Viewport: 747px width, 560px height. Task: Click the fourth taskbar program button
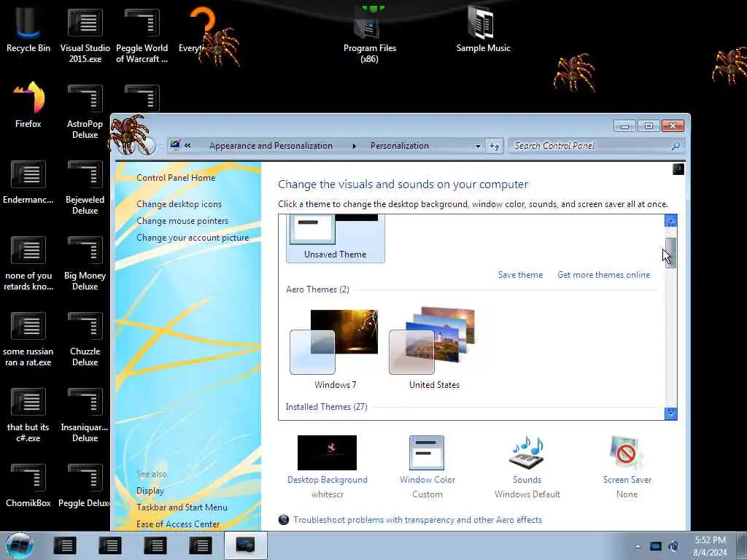click(x=201, y=545)
